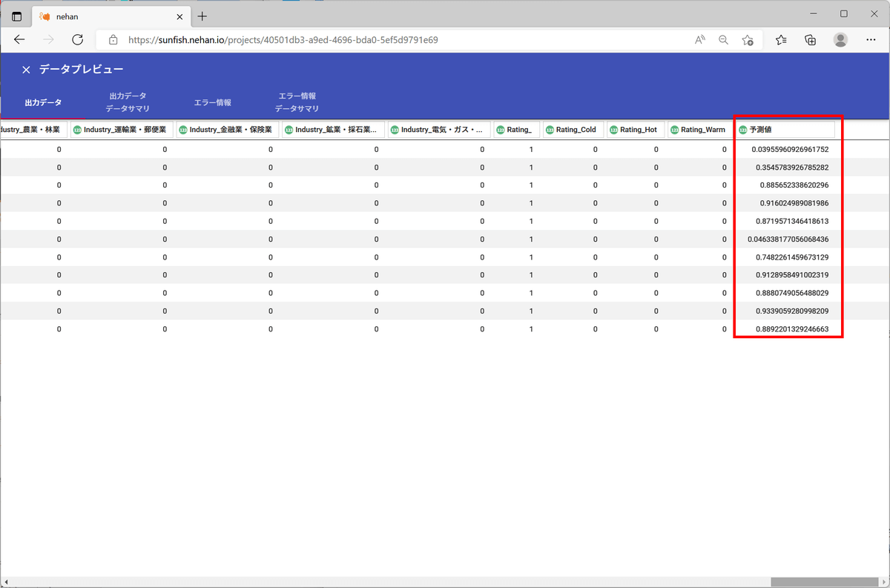Click the numeric type icon of Industry_電気・ガス column
Image resolution: width=890 pixels, height=588 pixels.
click(395, 130)
